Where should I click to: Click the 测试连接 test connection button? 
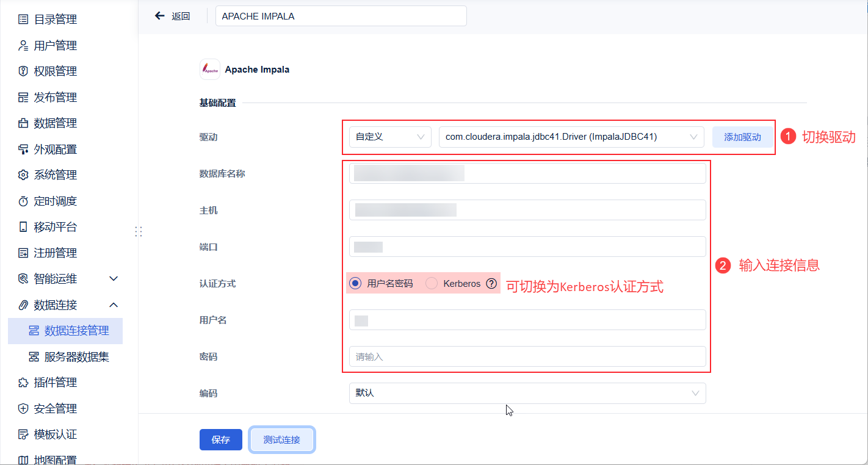[x=282, y=440]
